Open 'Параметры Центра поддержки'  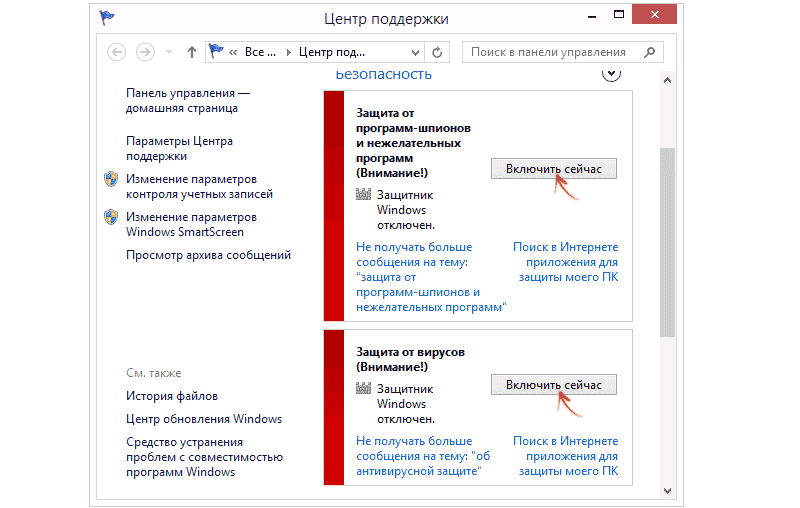coord(179,148)
